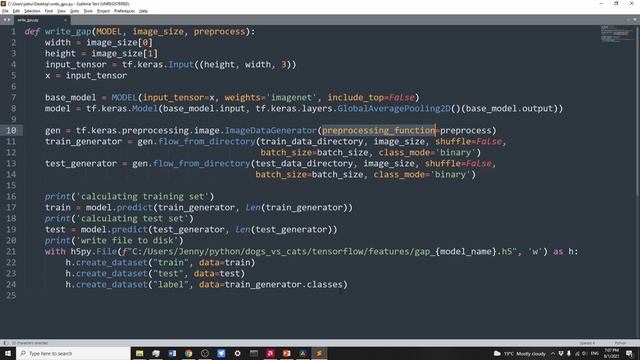Click 'calculating test set' string

pyautogui.click(x=132, y=219)
